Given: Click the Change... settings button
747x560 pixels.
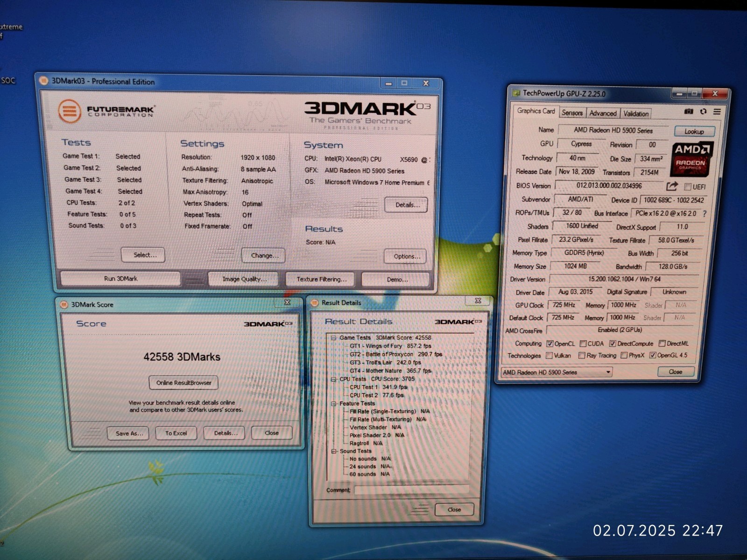Looking at the screenshot, I should 263,255.
